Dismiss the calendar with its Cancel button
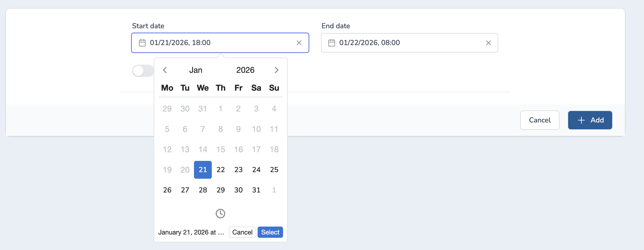644x250 pixels. click(242, 232)
